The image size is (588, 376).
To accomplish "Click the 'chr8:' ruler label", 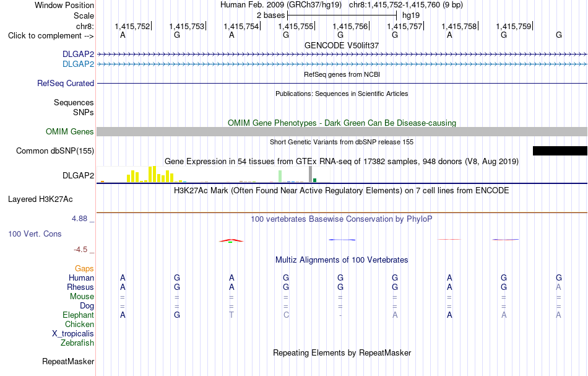I will point(85,26).
